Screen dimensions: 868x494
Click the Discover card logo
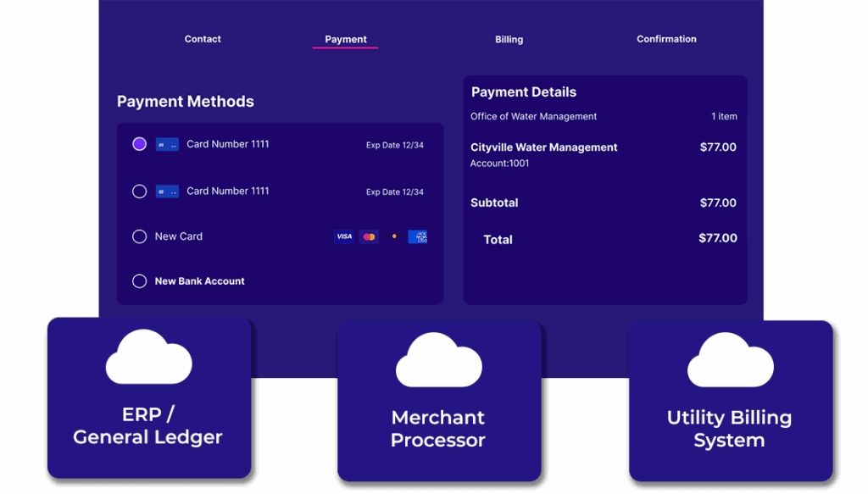tap(393, 237)
